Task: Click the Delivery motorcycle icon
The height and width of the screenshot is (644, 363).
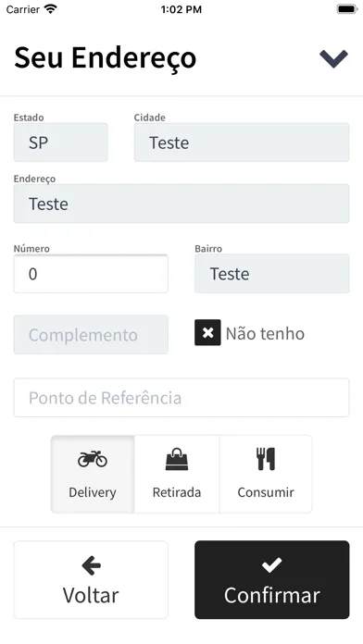Action: (93, 459)
